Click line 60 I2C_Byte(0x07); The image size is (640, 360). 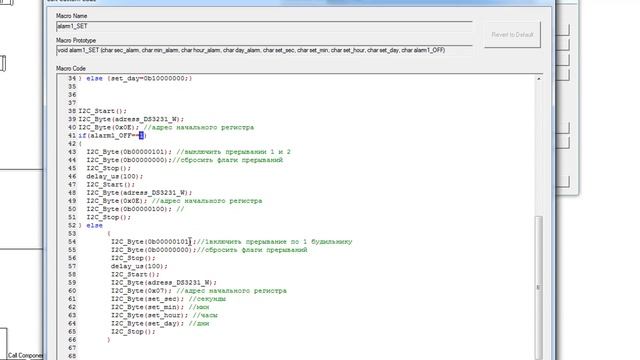(x=141, y=291)
